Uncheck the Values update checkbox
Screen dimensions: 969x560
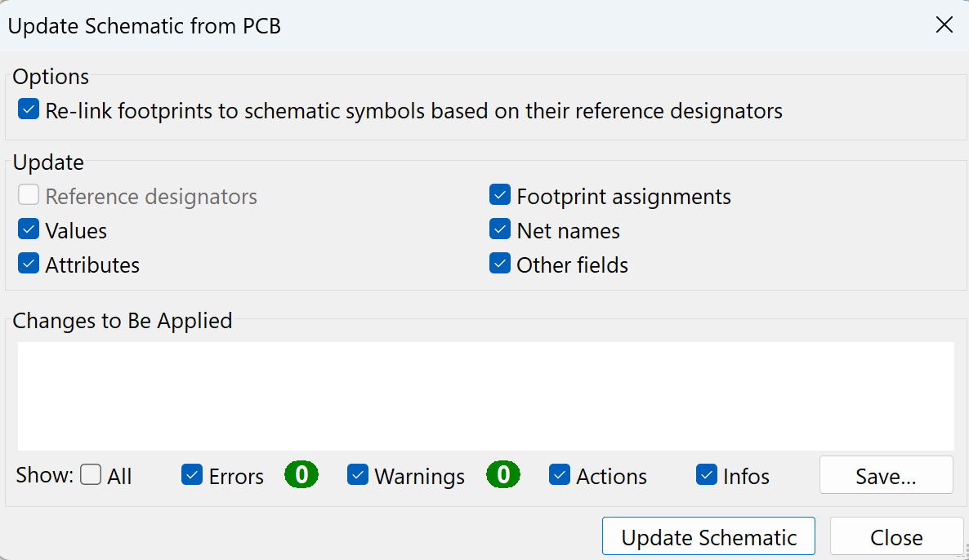[x=29, y=230]
